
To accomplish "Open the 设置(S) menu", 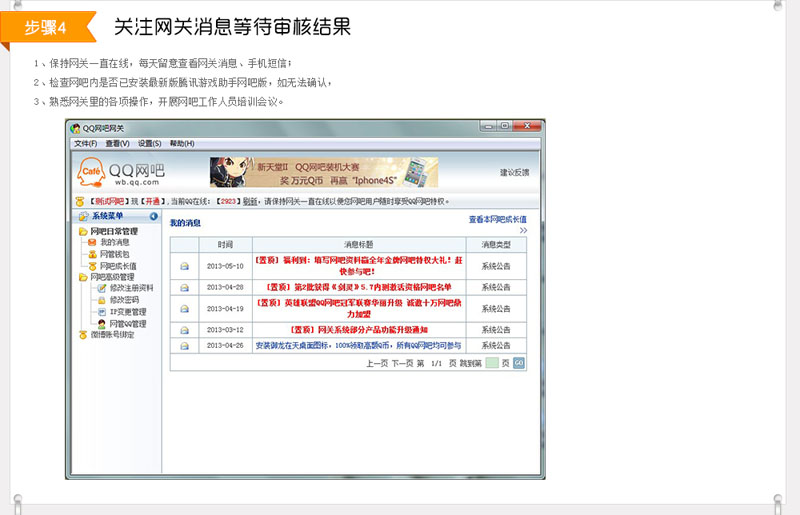I will pos(150,144).
